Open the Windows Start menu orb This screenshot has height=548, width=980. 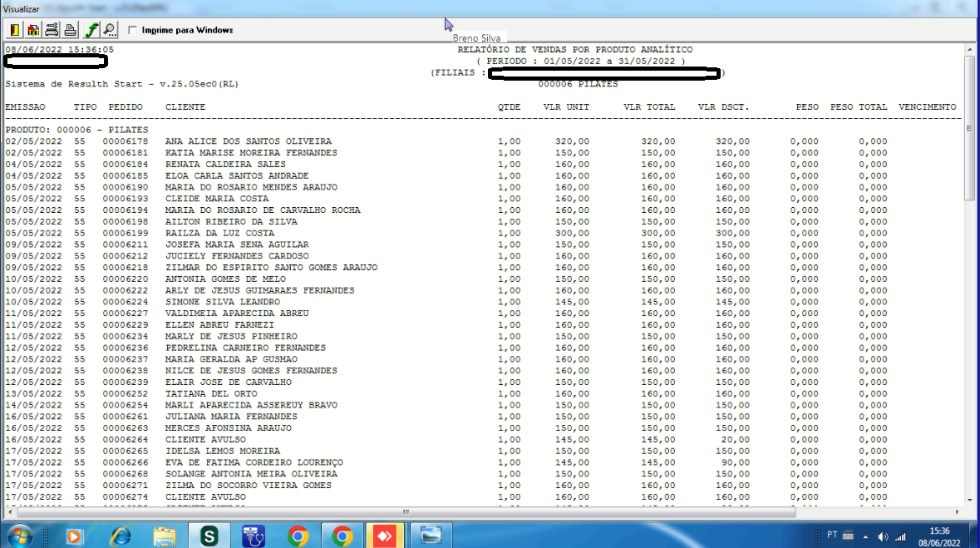coord(19,536)
